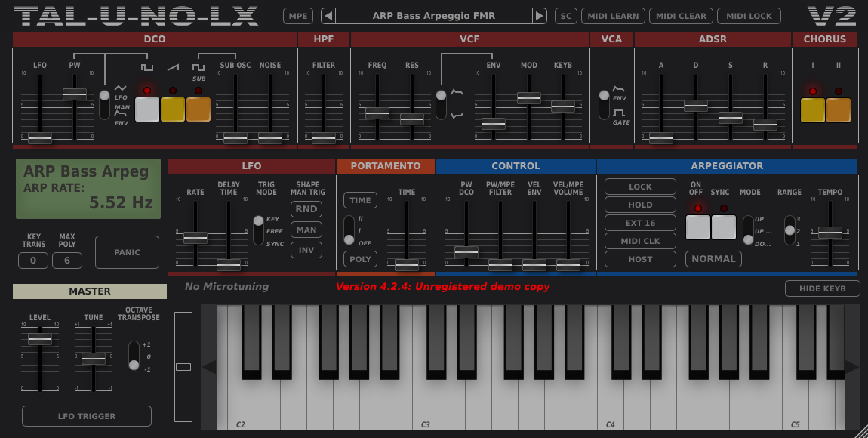The width and height of the screenshot is (868, 438).
Task: Click the LFO RATE slider handle
Action: pos(195,238)
